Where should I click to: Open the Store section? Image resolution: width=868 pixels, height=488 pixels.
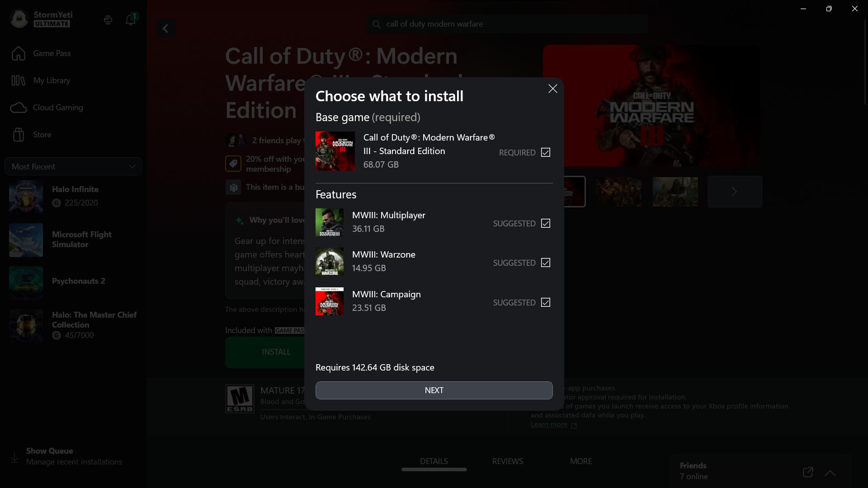(x=42, y=134)
